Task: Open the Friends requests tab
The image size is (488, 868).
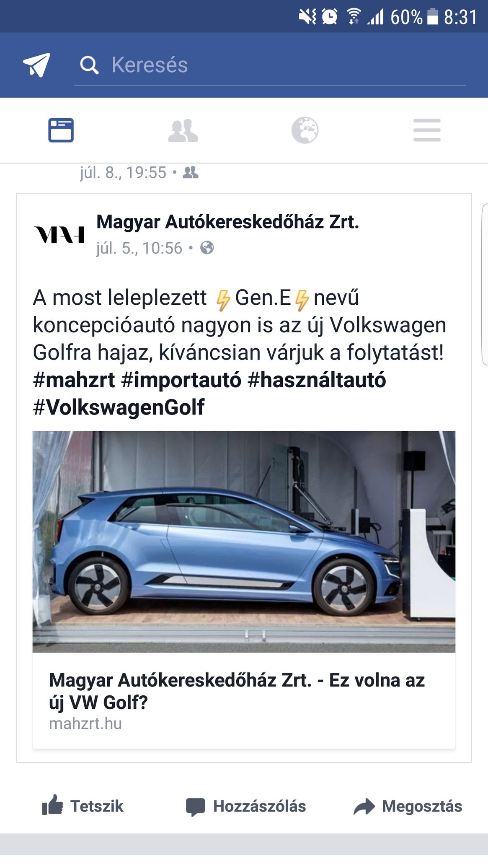Action: (x=183, y=130)
